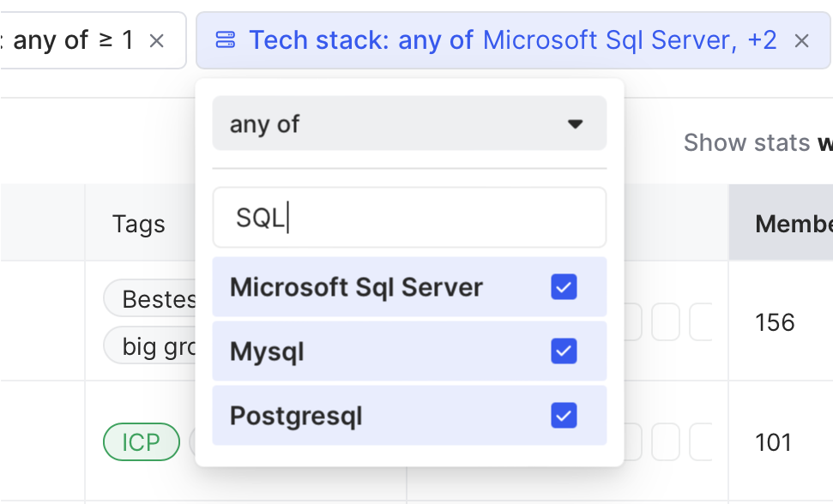Select the Postgresql option label
The height and width of the screenshot is (504, 833).
pyautogui.click(x=296, y=416)
